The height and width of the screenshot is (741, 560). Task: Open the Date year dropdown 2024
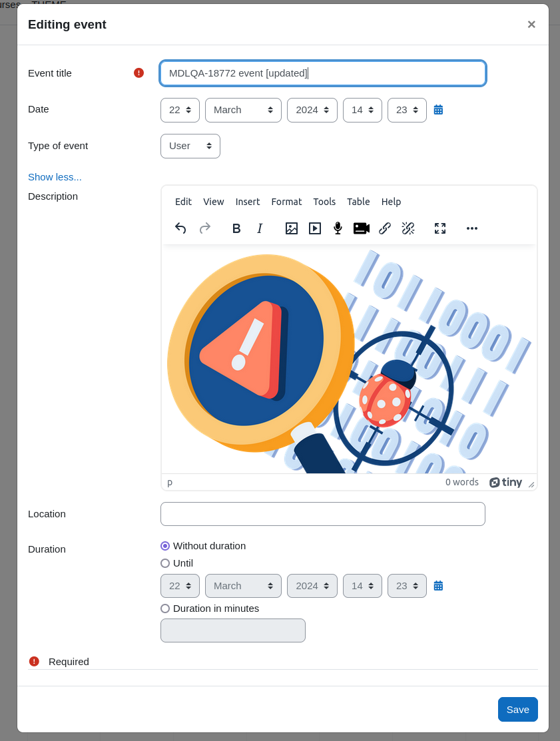(x=312, y=110)
